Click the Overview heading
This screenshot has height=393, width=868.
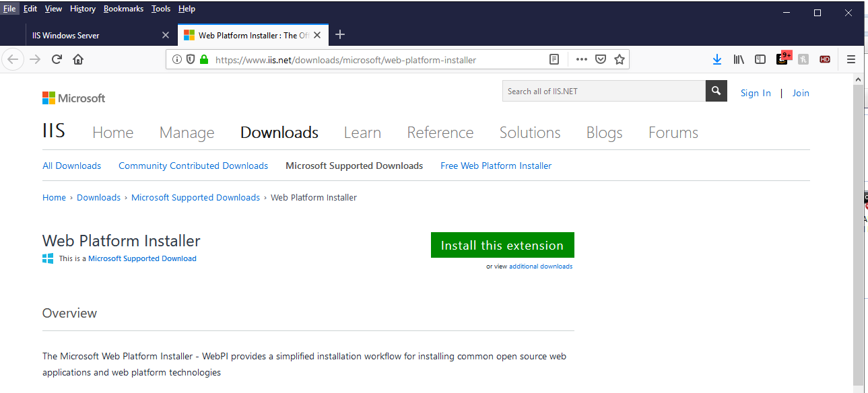[69, 313]
